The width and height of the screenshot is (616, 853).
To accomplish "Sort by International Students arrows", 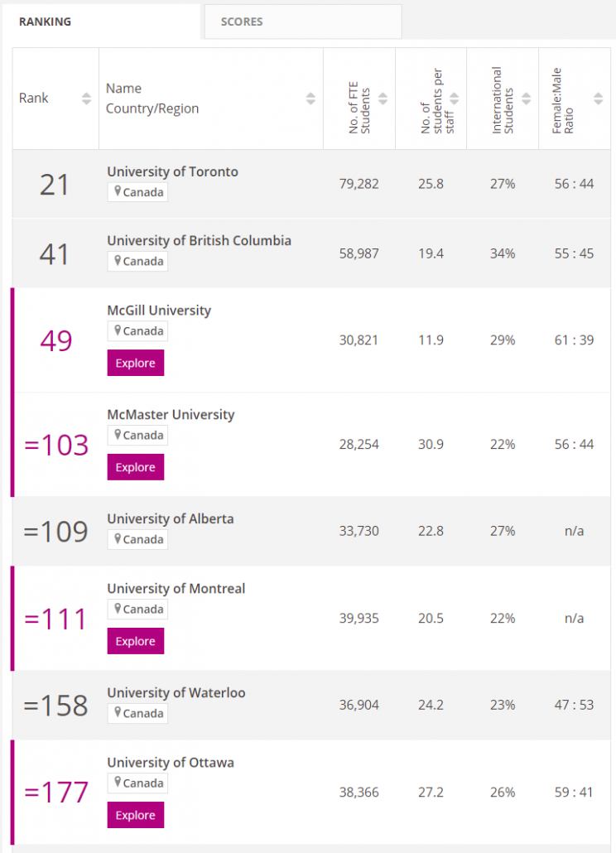I will point(527,99).
